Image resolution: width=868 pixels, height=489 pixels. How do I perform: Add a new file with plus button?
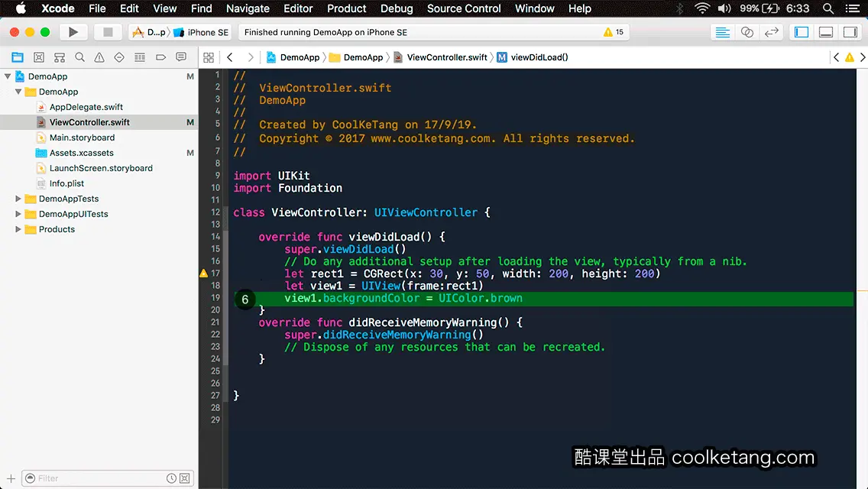(11, 478)
